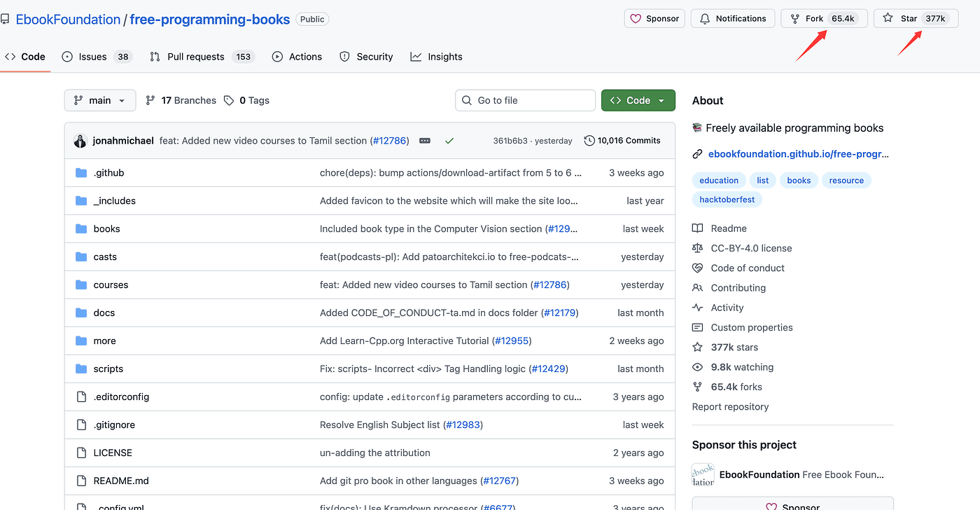This screenshot has height=510, width=980.
Task: Expand the main branch dropdown
Action: click(99, 101)
